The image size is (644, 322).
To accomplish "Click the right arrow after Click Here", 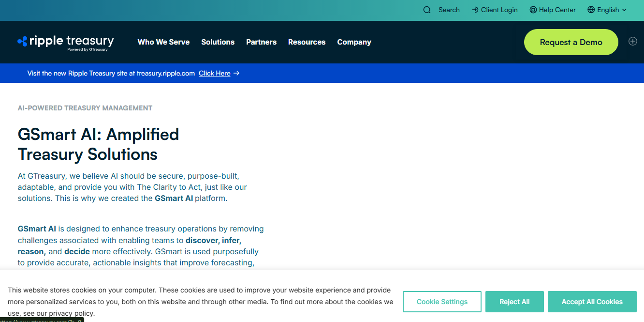I will pos(236,74).
